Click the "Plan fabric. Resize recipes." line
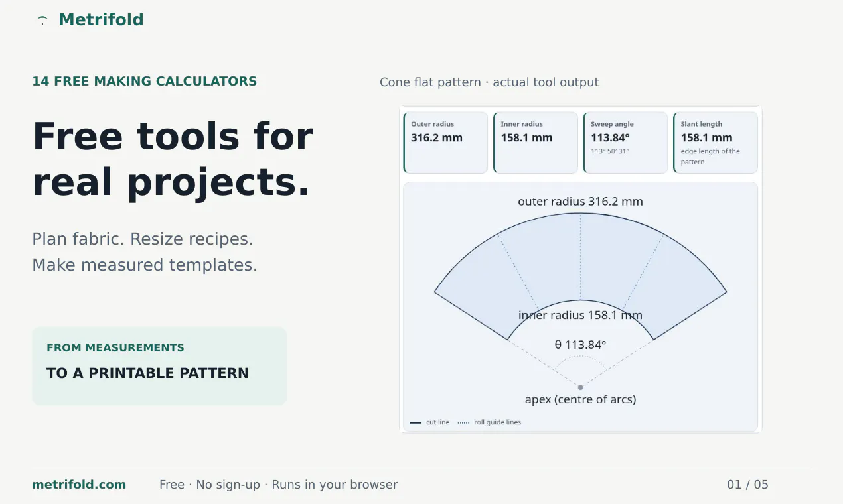 (143, 239)
